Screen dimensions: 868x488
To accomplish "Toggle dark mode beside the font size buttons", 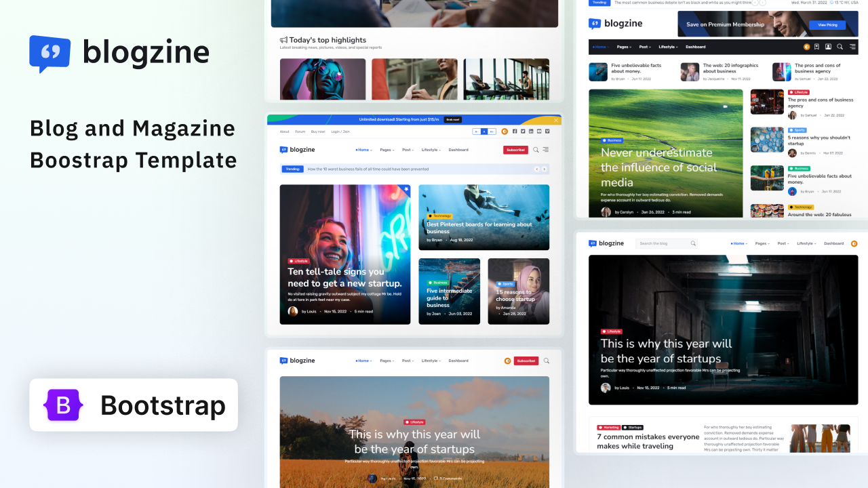I will [505, 131].
